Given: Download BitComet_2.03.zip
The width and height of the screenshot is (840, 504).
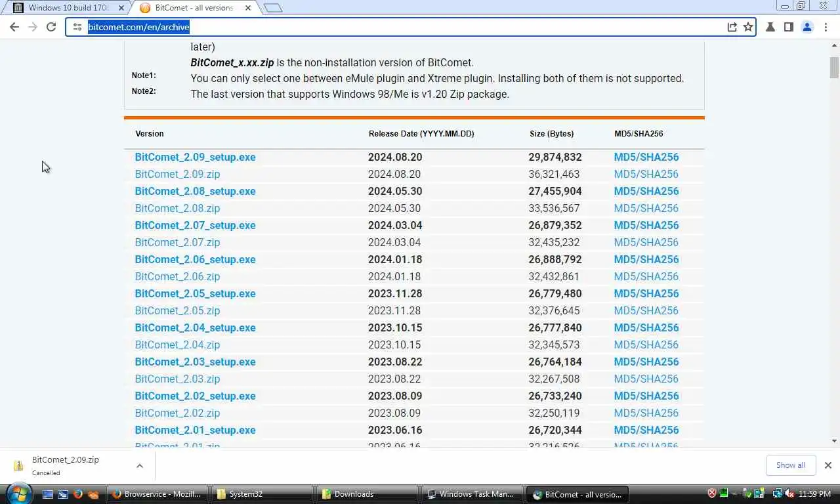Looking at the screenshot, I should point(177,379).
